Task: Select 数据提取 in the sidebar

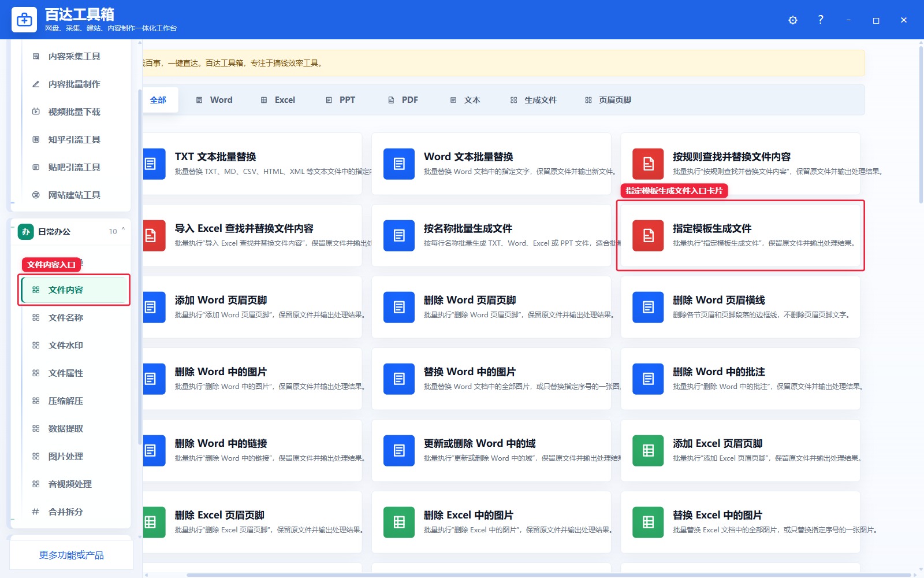Action: point(74,429)
